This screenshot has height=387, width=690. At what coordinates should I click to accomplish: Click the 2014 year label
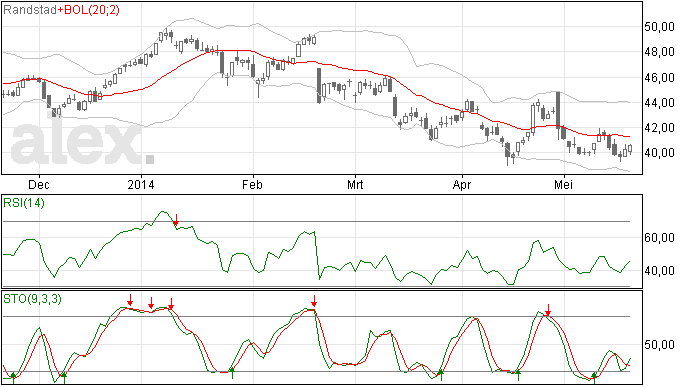click(x=141, y=184)
